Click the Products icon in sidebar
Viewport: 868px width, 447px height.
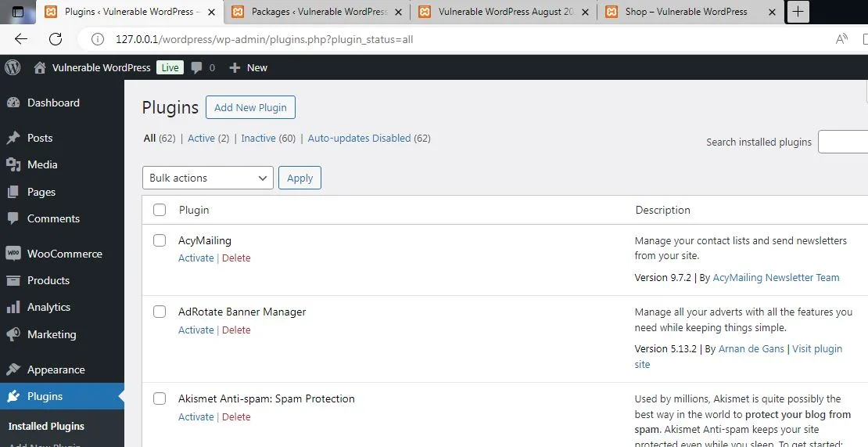coord(13,280)
